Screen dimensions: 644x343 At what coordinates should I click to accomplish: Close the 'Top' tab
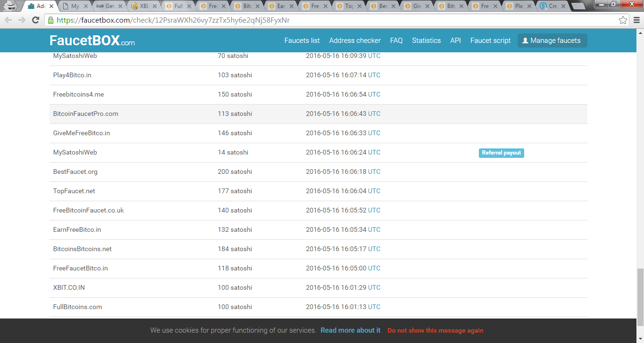coord(360,6)
